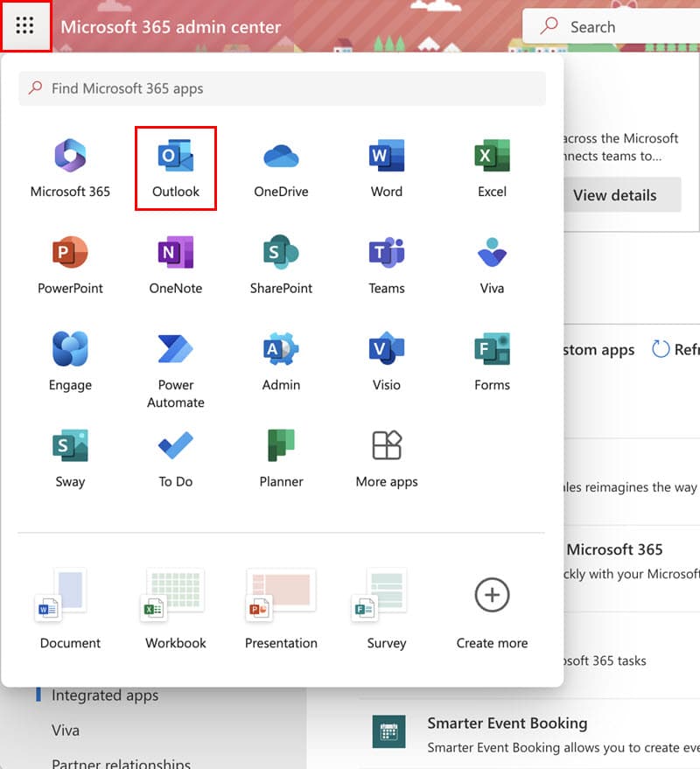
Task: Open SharePoint app
Action: pyautogui.click(x=281, y=265)
